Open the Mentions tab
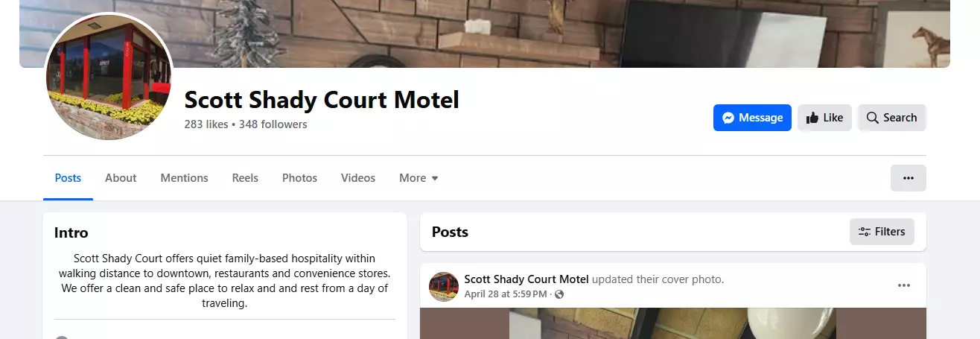980x339 pixels. (x=184, y=178)
